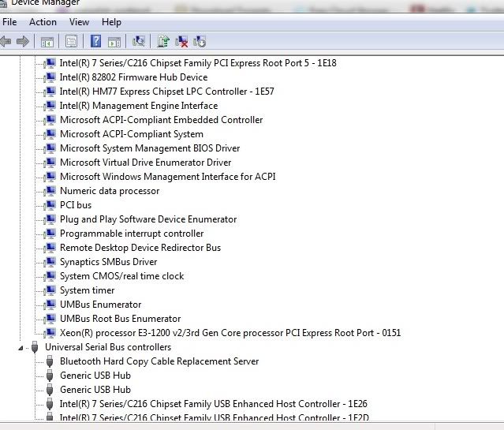Image resolution: width=504 pixels, height=430 pixels.
Task: Click USB icon of Host Controller - 1E26
Action: point(50,404)
